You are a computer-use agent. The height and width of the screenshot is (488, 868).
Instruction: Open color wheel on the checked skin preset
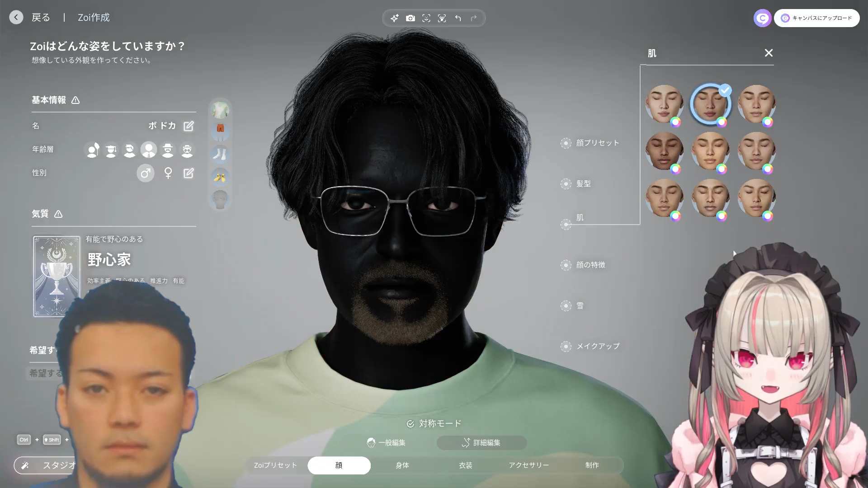click(722, 122)
